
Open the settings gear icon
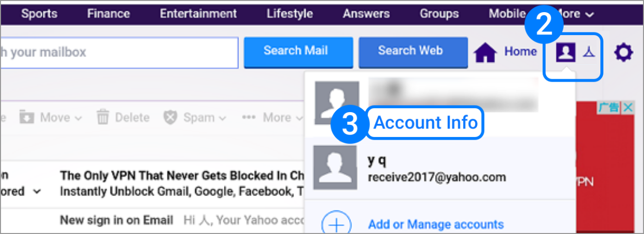pyautogui.click(x=623, y=52)
